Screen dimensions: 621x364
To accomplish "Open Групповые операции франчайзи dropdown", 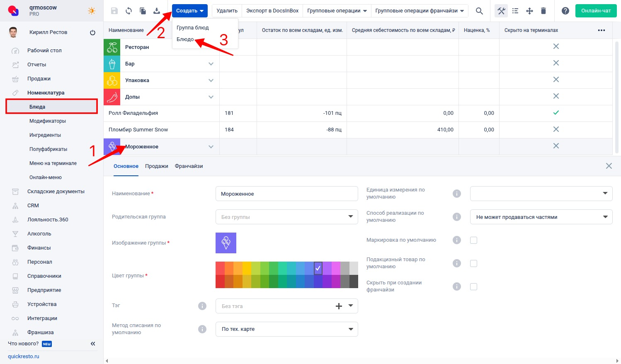I will coord(420,11).
